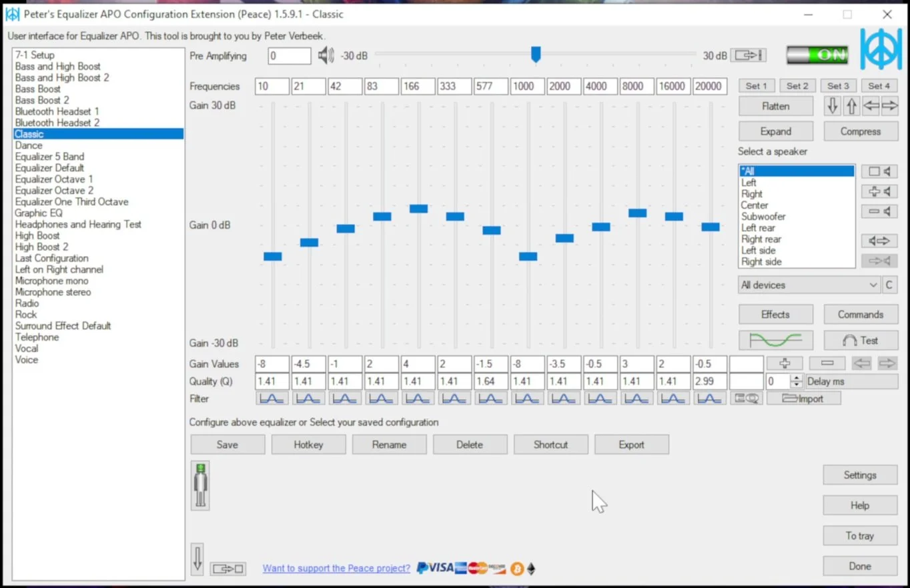This screenshot has width=910, height=588.
Task: Select the Bass Boost 2 preset
Action: pos(42,100)
